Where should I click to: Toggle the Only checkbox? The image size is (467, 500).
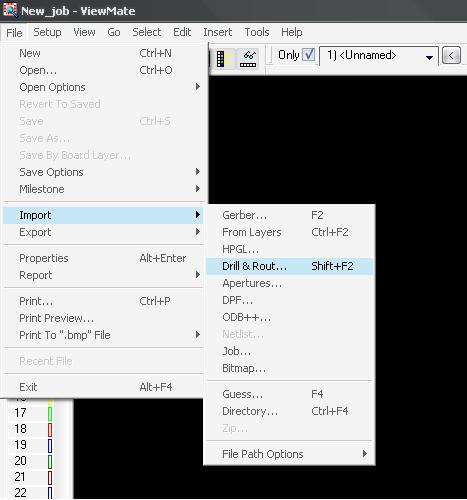pyautogui.click(x=308, y=55)
